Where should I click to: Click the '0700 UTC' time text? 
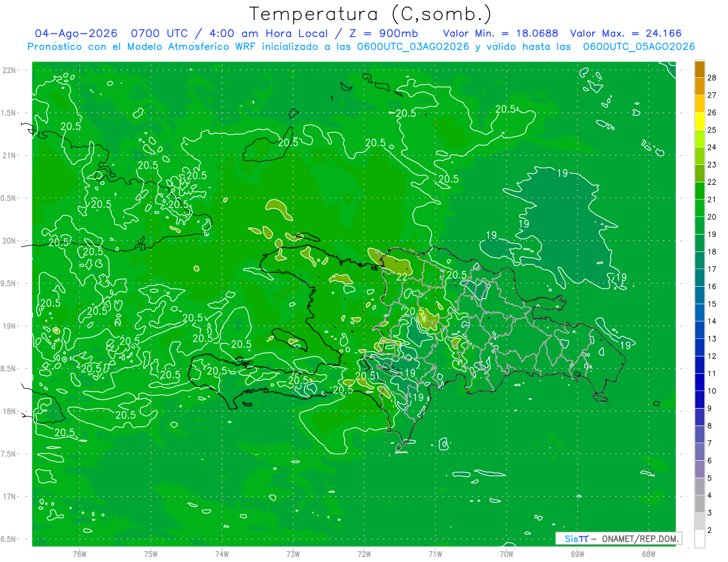159,33
